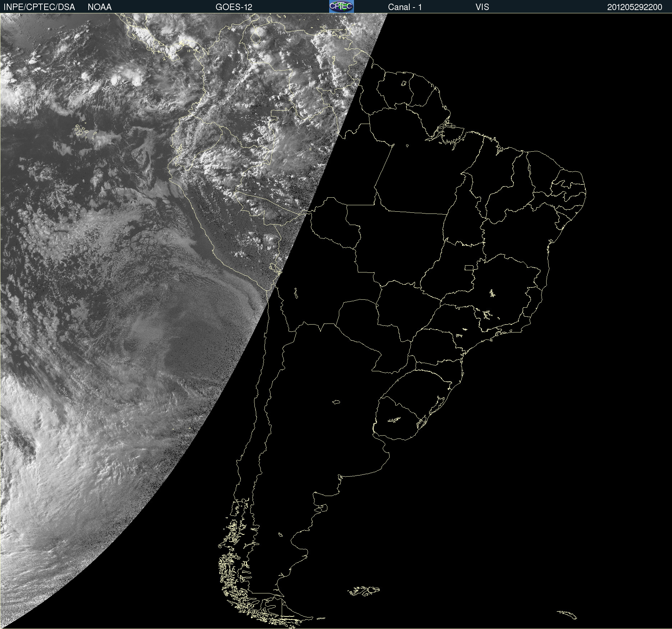Select the INPE/CPTEC/DSA header text
Viewport: 672px width, 629px height.
39,7
